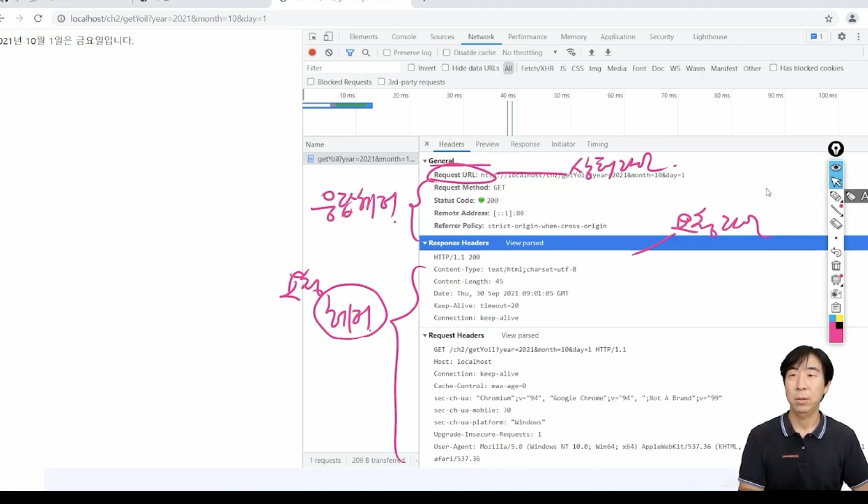Check the Disable cache option

pos(447,52)
